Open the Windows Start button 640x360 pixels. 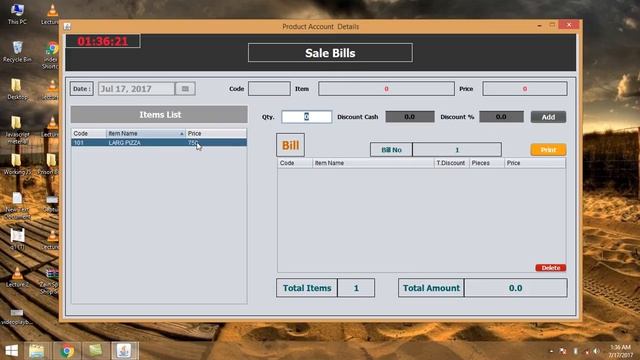click(11, 351)
